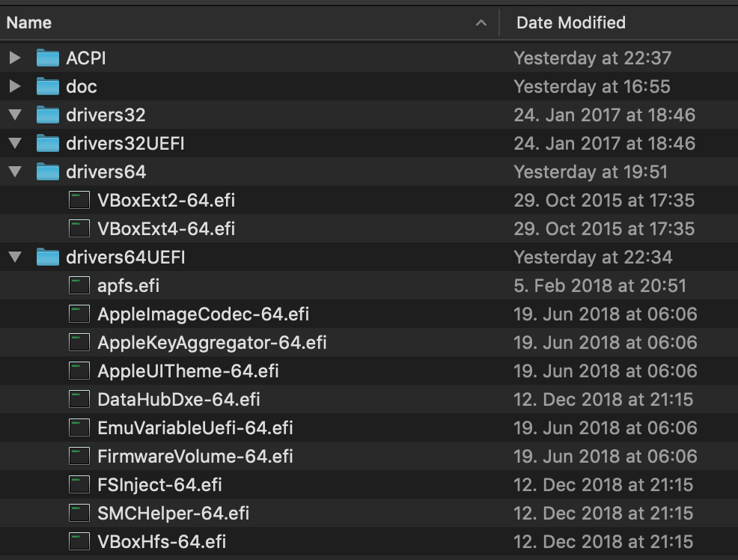
Task: Click the VBoxHfs-64.efi file icon
Action: 79,541
